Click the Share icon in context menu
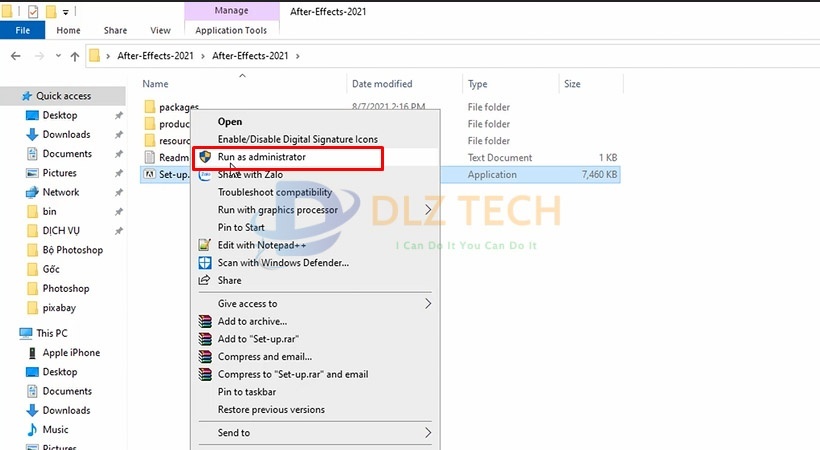Image resolution: width=820 pixels, height=450 pixels. pyautogui.click(x=205, y=281)
